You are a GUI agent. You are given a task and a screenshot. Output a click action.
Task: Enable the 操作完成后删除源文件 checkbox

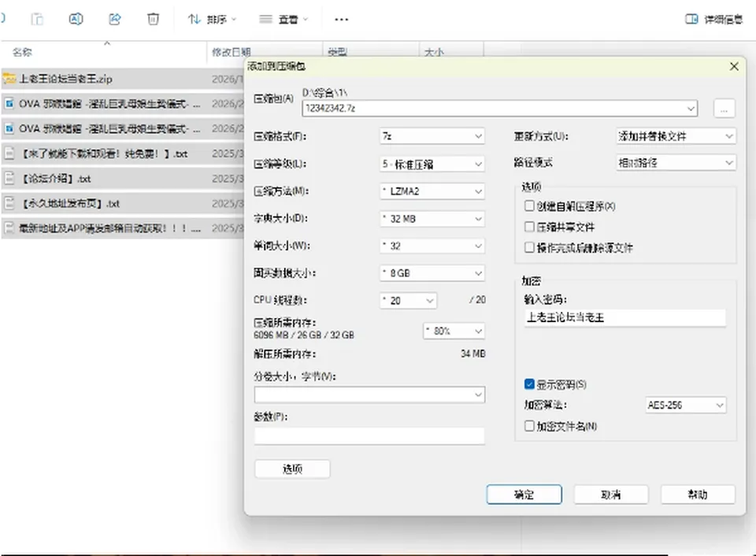tap(529, 247)
